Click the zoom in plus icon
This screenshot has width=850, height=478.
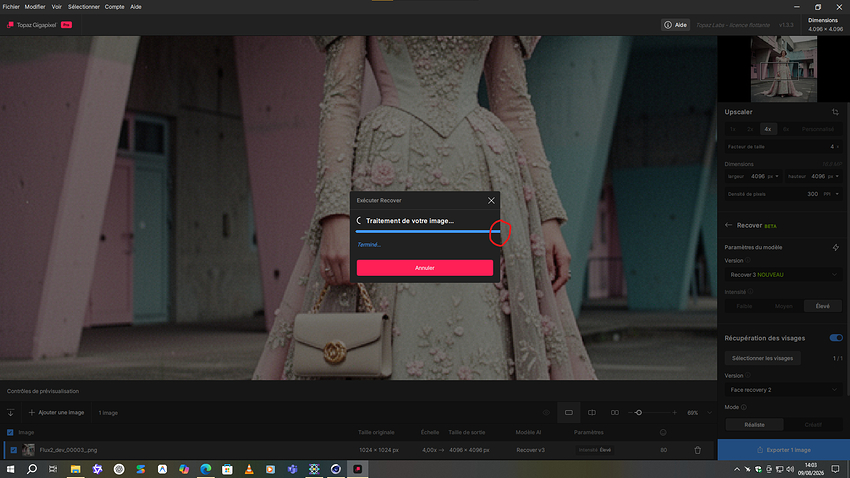coord(674,412)
